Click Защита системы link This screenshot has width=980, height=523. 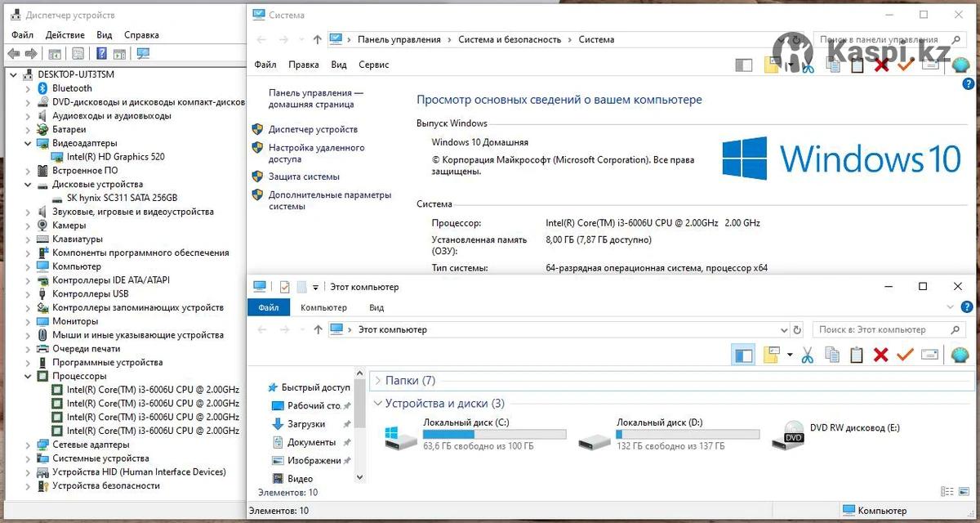pyautogui.click(x=304, y=177)
